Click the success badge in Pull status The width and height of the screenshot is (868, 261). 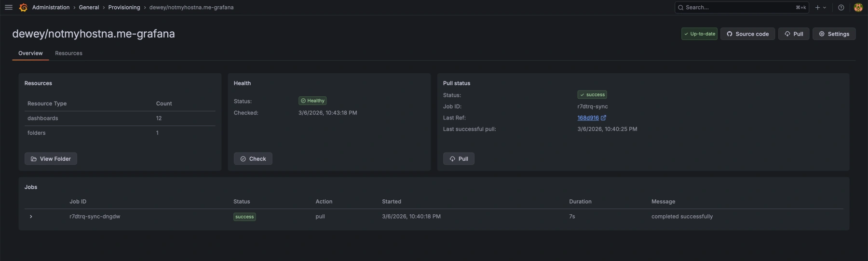tap(592, 95)
